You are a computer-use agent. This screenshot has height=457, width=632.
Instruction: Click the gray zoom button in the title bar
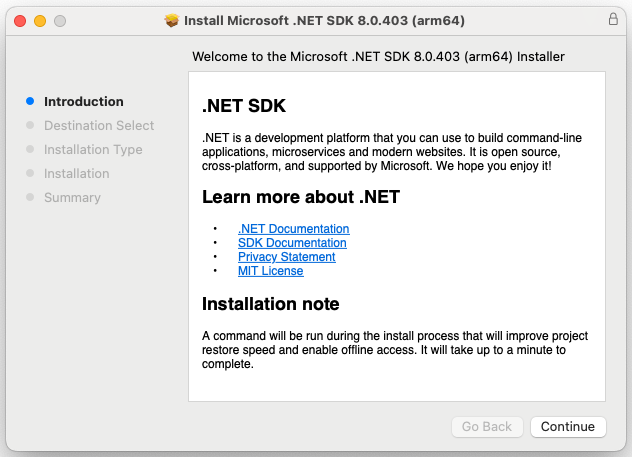(60, 20)
